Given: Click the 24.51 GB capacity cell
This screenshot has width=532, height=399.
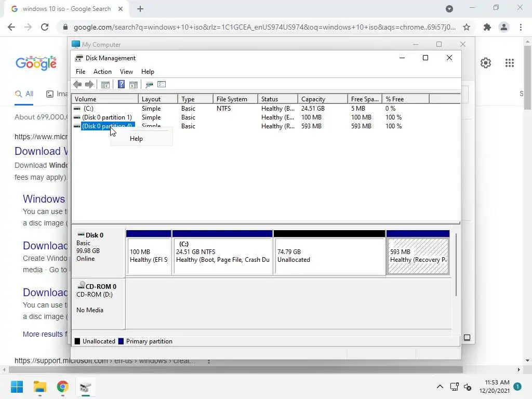Looking at the screenshot, I should tap(313, 109).
